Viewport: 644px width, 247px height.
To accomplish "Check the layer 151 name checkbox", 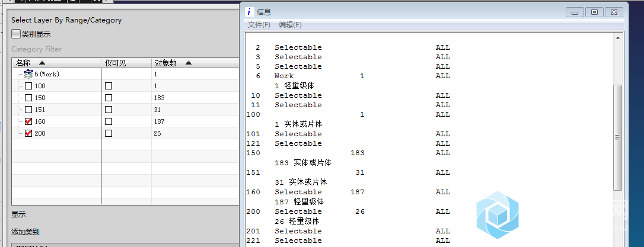I will (28, 110).
